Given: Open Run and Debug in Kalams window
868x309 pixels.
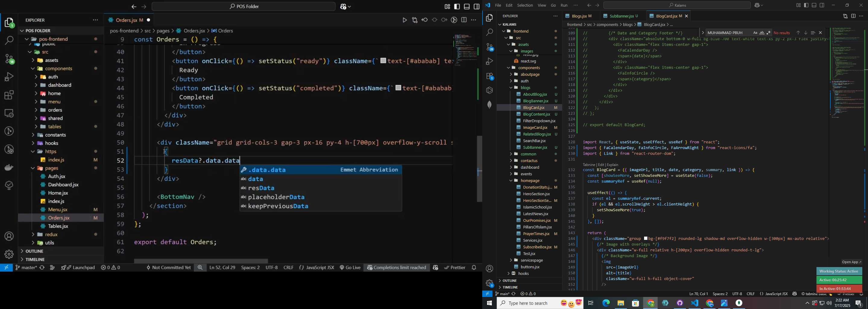Looking at the screenshot, I should (x=489, y=61).
